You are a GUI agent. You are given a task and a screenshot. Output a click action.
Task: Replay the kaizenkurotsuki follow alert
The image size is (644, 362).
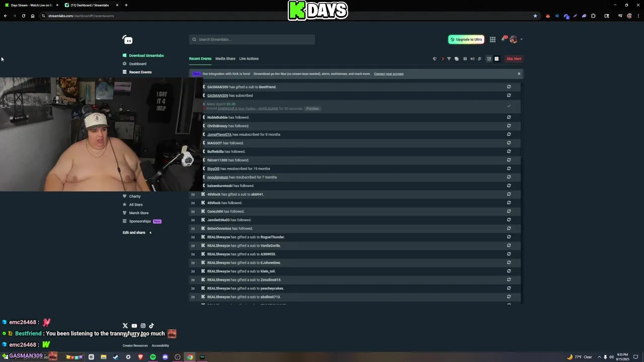click(509, 186)
